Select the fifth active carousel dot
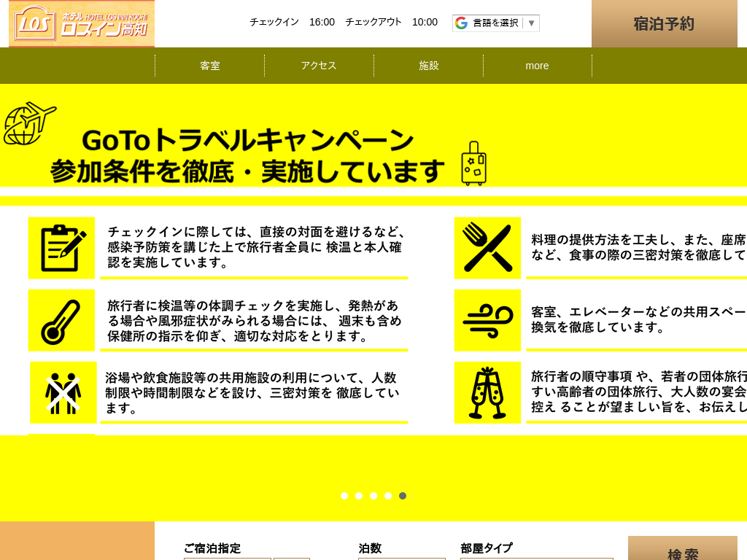 click(403, 496)
